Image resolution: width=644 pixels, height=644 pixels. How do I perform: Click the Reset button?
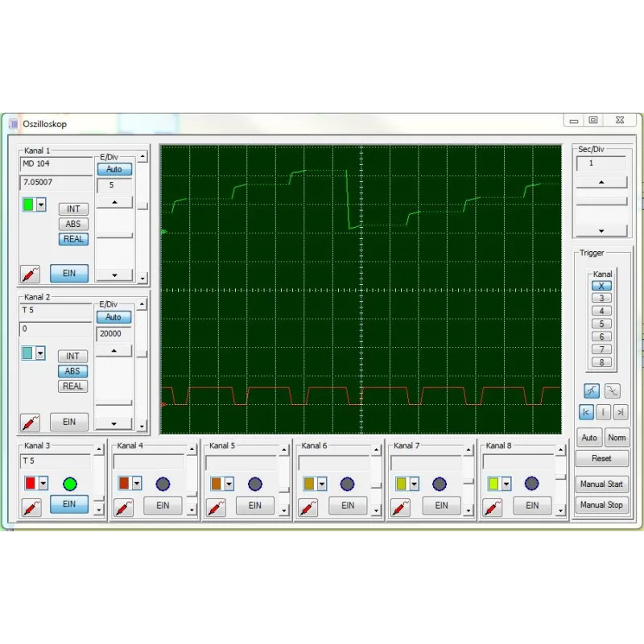coord(601,459)
